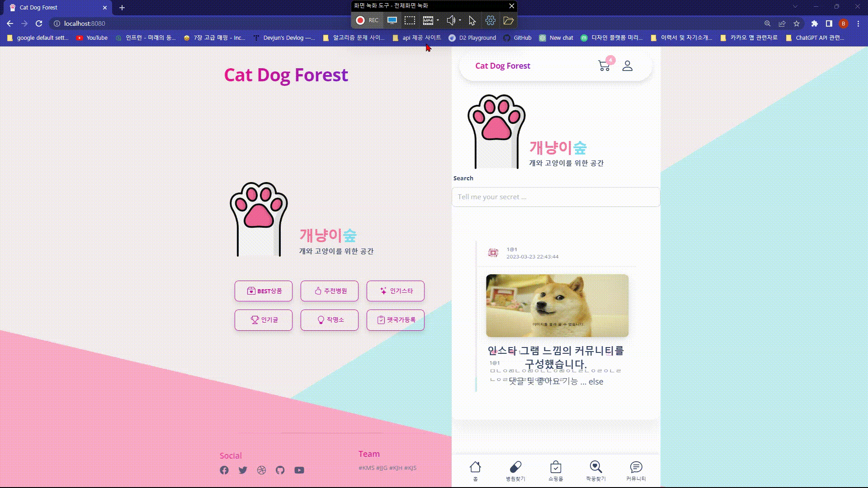Toggle mouse cursor capture in the recorder

click(x=472, y=20)
